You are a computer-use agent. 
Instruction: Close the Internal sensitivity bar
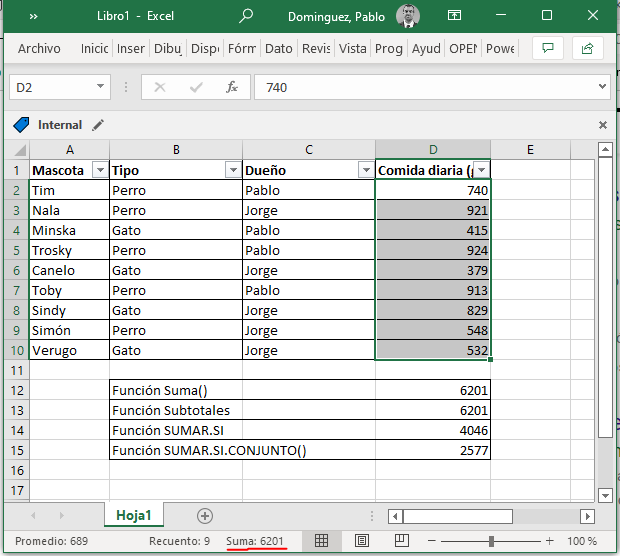(x=603, y=125)
